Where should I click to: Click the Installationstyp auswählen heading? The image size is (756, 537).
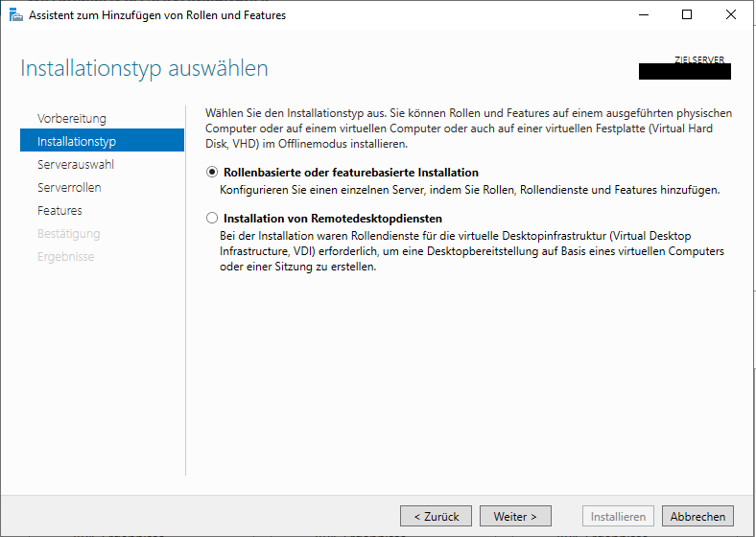pos(144,69)
